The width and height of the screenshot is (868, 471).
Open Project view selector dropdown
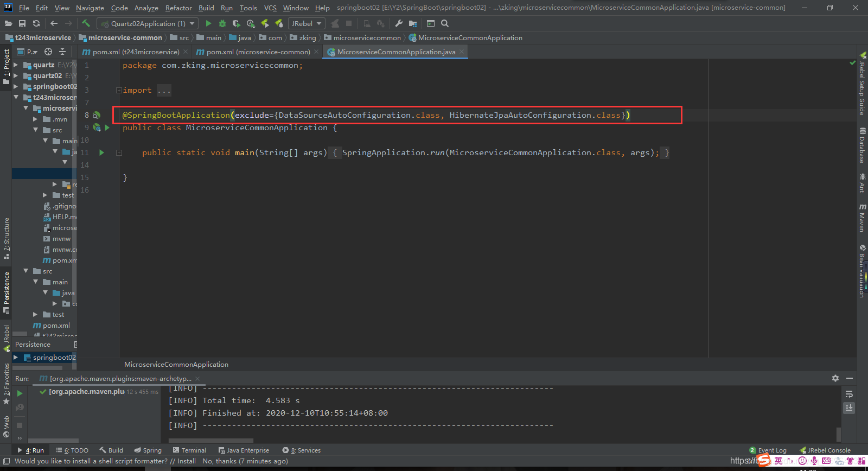28,52
